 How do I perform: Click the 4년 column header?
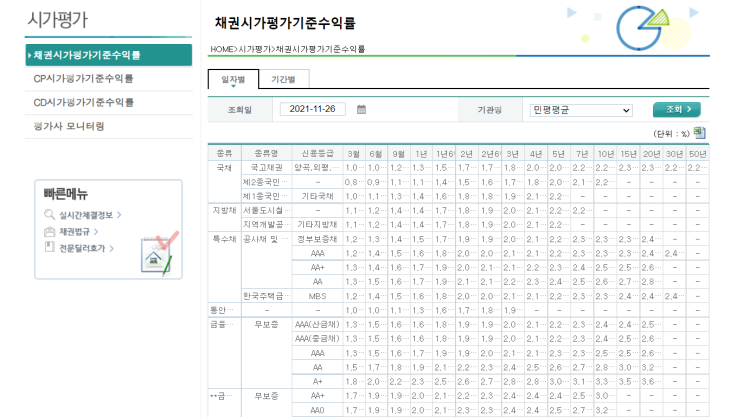click(536, 154)
